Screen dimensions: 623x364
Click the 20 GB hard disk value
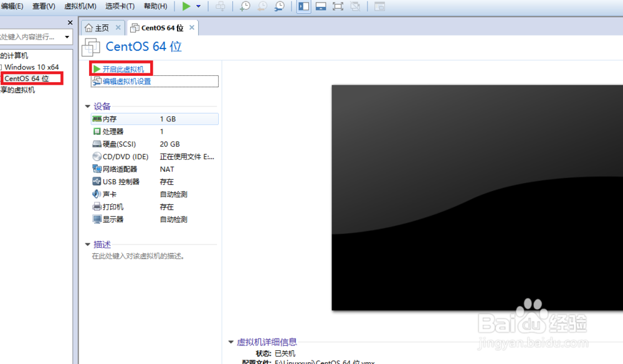[x=169, y=144]
